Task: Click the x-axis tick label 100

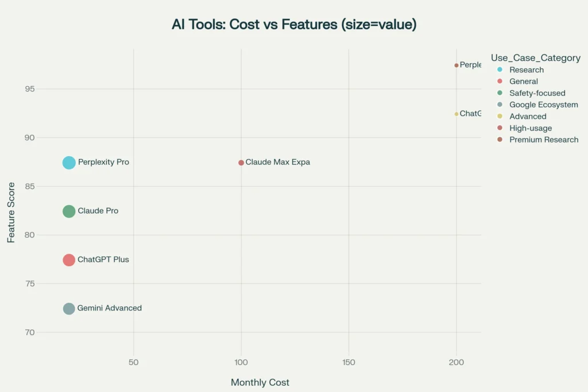Action: (241, 362)
